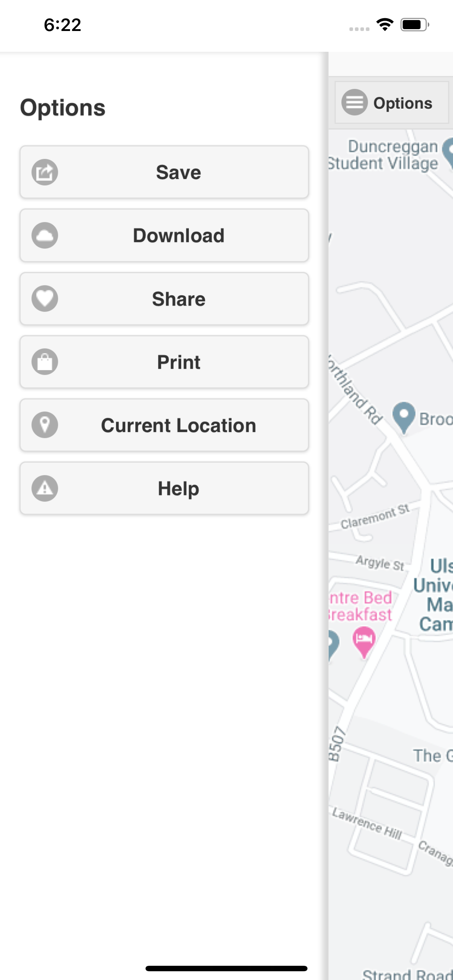The image size is (453, 980).
Task: Click the Ulster University campus label on the map
Action: (434, 595)
